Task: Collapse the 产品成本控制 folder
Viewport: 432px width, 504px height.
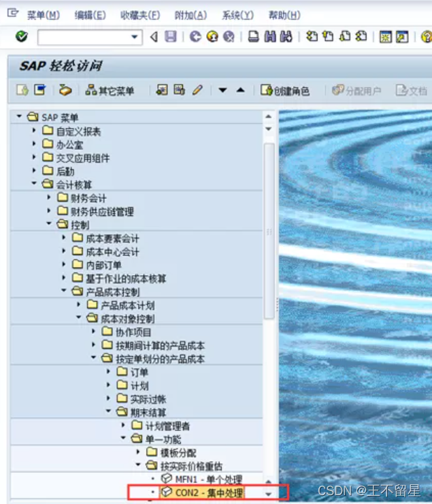Action: 64,290
